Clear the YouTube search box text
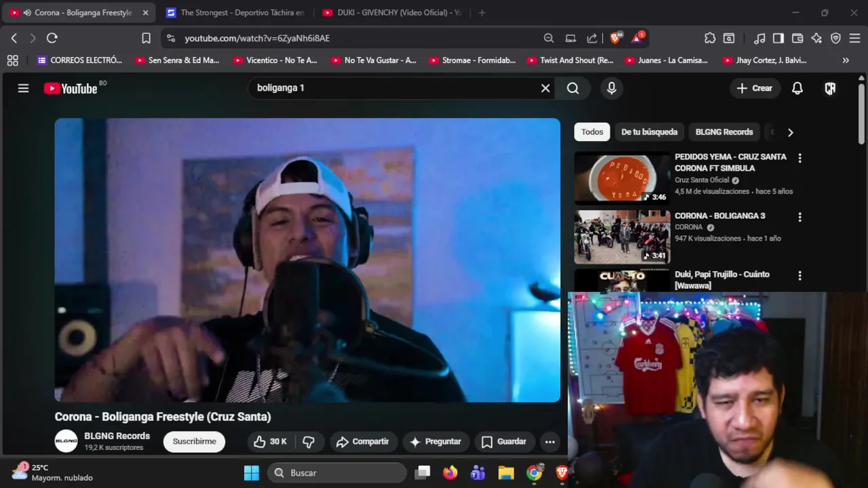Viewport: 868px width, 488px height. coord(545,88)
